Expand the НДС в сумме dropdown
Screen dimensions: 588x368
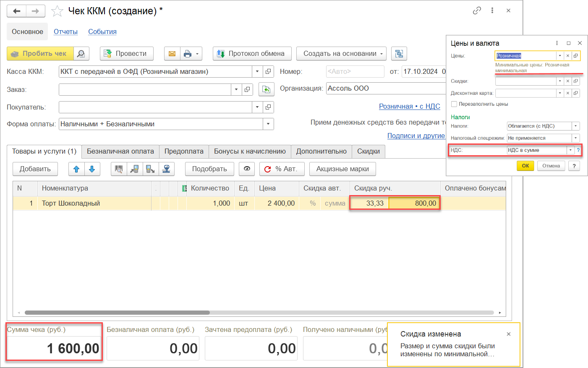570,150
